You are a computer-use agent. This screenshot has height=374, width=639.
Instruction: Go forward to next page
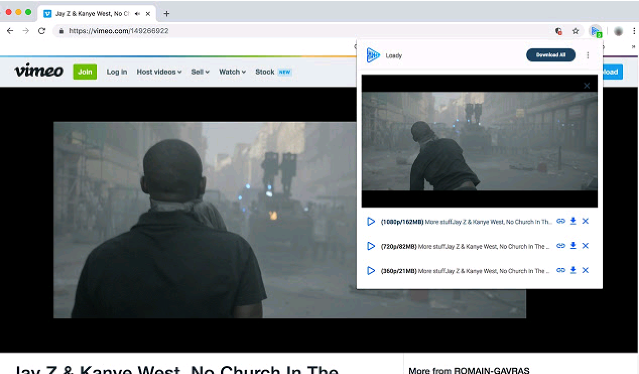click(x=26, y=31)
